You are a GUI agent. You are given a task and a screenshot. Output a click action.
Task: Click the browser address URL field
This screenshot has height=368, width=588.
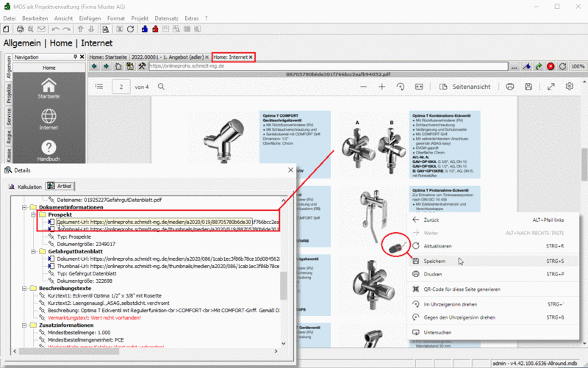point(328,66)
